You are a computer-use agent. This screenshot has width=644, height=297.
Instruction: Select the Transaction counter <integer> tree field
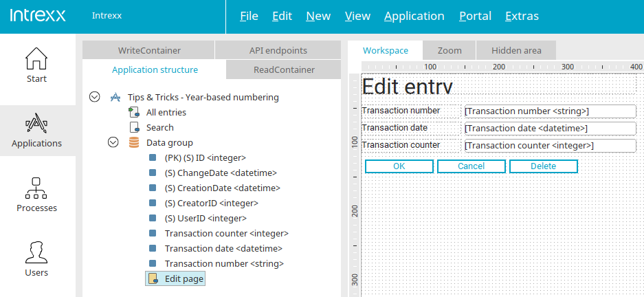point(227,233)
